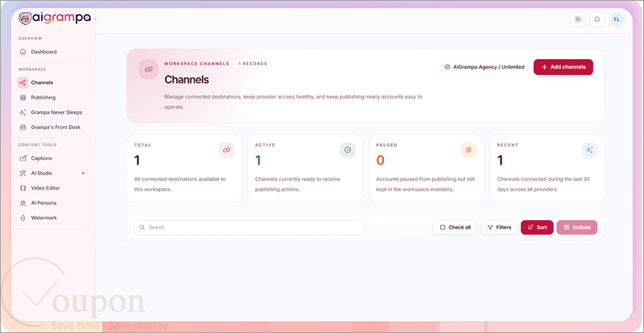
Task: Click the Workspace Channels label
Action: 197,64
